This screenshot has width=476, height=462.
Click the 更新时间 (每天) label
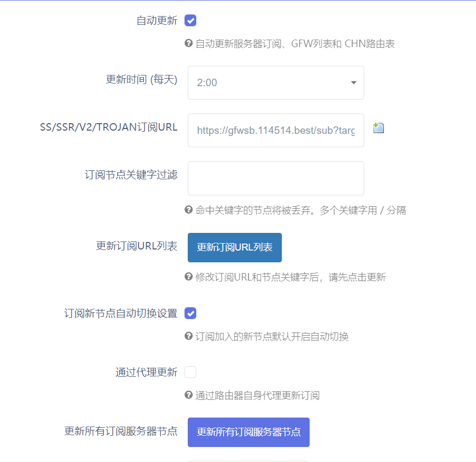pyautogui.click(x=142, y=79)
